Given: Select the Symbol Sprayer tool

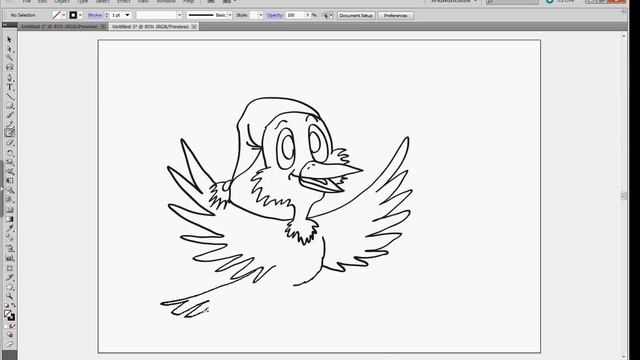Looking at the screenshot, I should coord(9,249).
